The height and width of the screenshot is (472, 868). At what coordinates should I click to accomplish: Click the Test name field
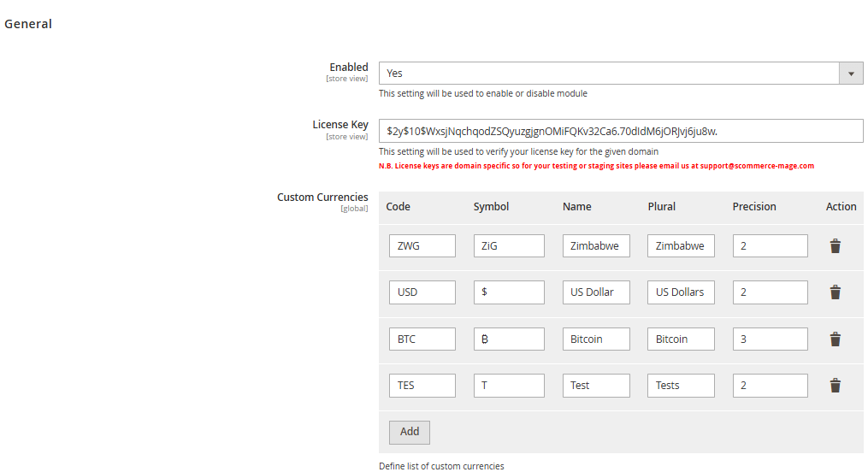(596, 386)
